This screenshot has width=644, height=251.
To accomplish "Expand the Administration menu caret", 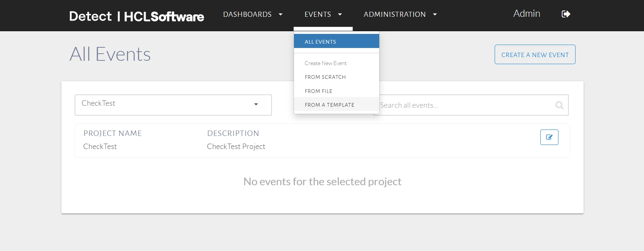I will pyautogui.click(x=435, y=14).
